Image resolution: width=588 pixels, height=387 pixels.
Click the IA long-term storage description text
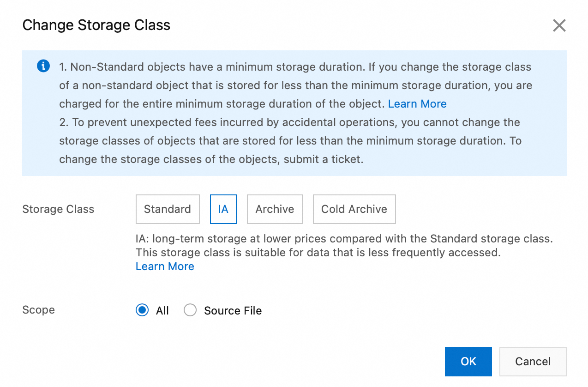click(x=344, y=246)
